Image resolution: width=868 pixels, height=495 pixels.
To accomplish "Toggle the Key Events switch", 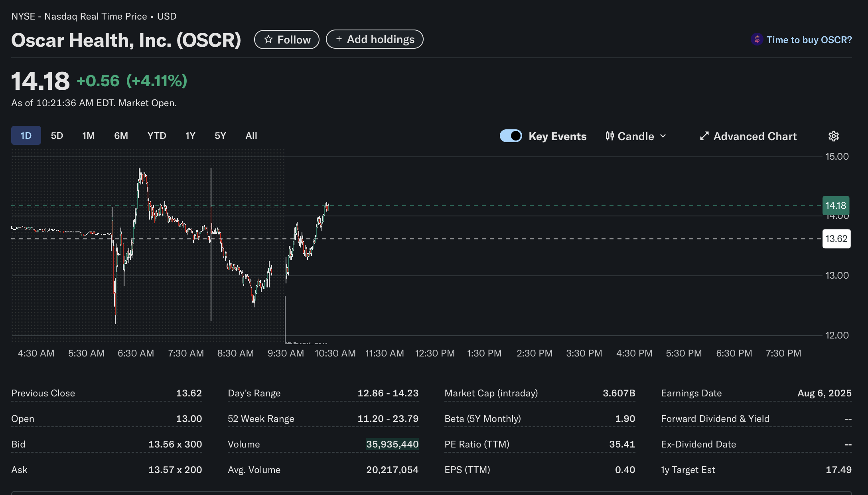I will click(x=511, y=136).
